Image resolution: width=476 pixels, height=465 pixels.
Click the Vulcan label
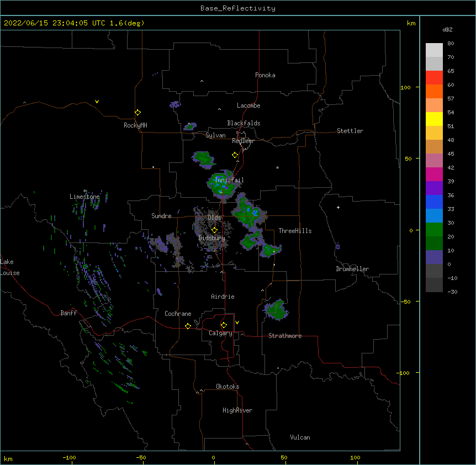300,437
